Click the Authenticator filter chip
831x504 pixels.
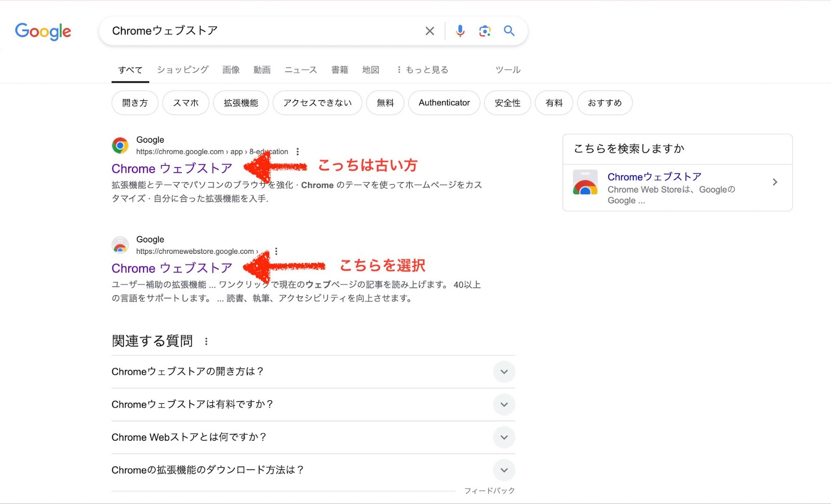click(445, 103)
